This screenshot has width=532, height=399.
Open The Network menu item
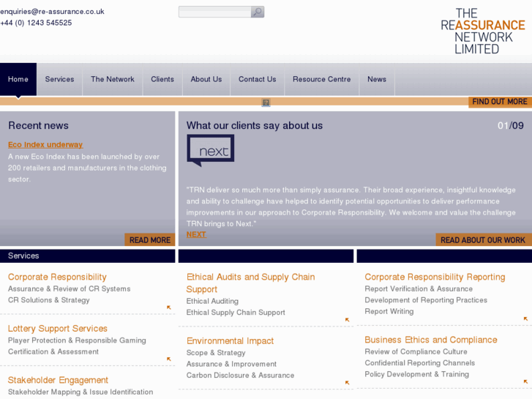pos(113,79)
